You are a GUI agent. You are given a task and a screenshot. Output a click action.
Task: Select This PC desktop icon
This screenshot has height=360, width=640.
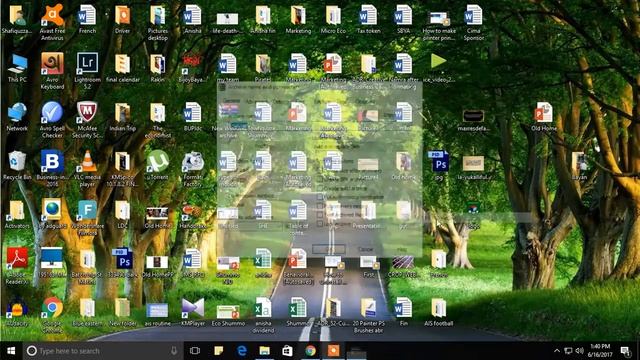17,68
